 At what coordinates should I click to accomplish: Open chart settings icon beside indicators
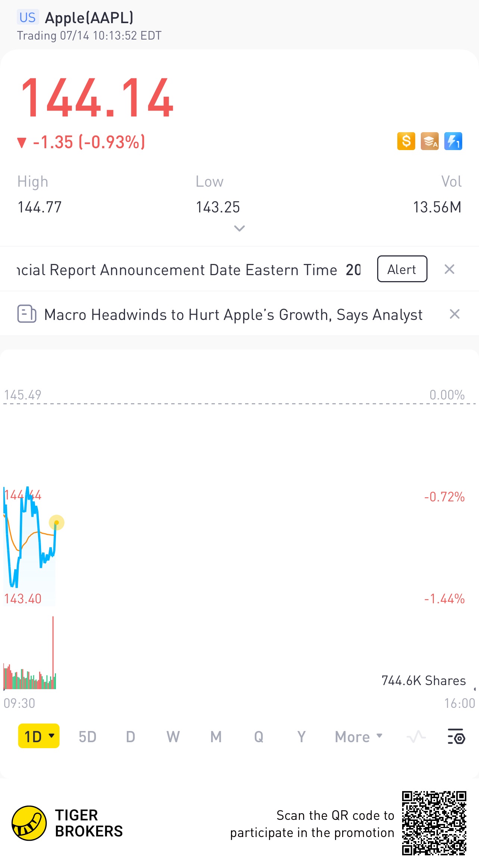point(456,737)
